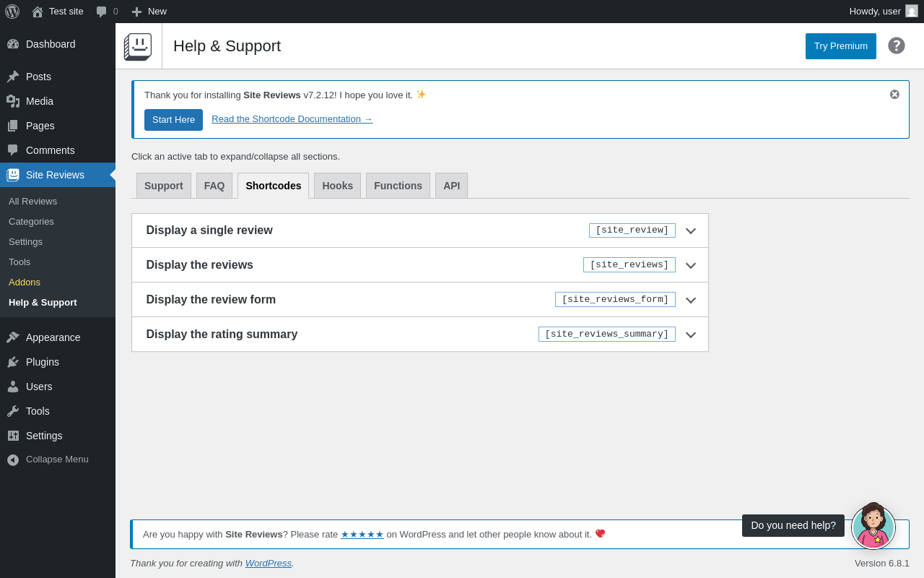
Task: Open Comments menu in sidebar
Action: pos(58,150)
